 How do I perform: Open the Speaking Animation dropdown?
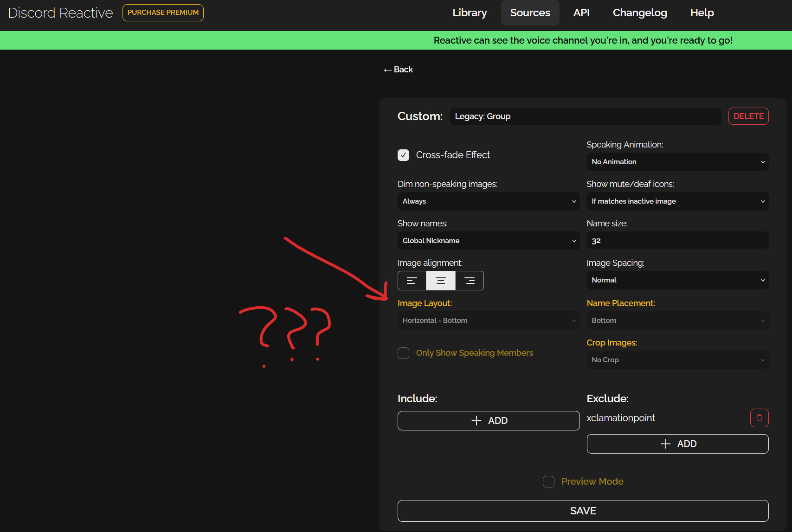tap(677, 162)
